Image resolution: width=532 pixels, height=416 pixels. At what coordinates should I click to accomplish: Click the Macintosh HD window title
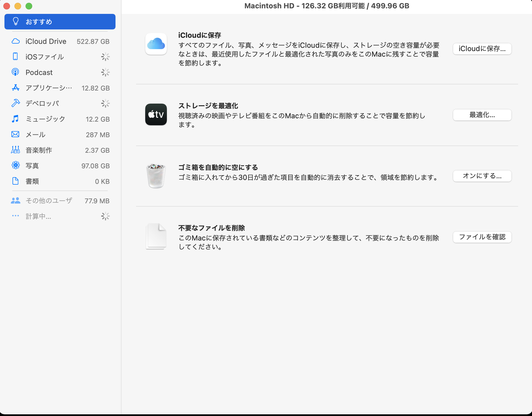pos(327,6)
